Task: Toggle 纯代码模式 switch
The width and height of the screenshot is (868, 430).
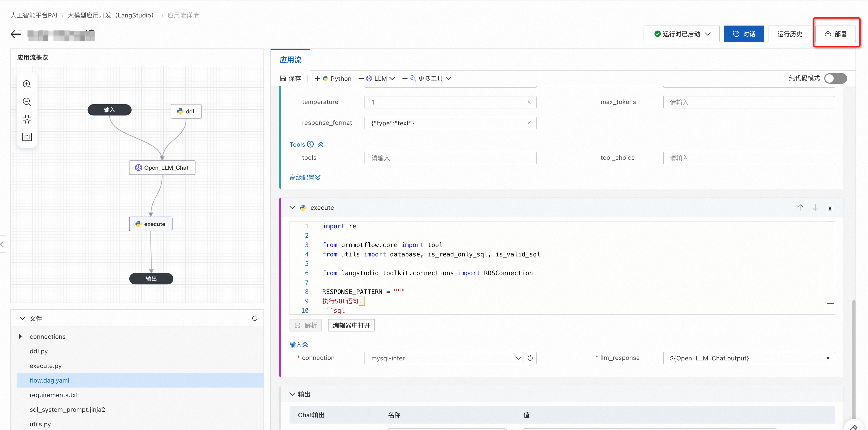Action: tap(835, 79)
